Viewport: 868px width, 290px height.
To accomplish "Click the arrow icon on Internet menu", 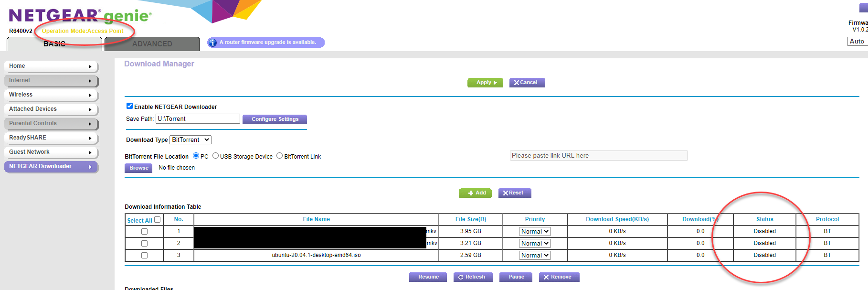I will click(x=90, y=81).
